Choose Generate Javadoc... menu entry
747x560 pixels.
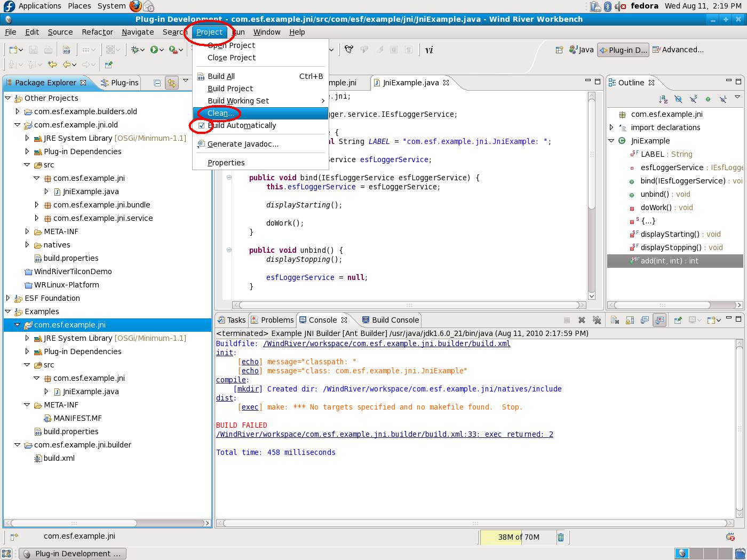click(260, 144)
